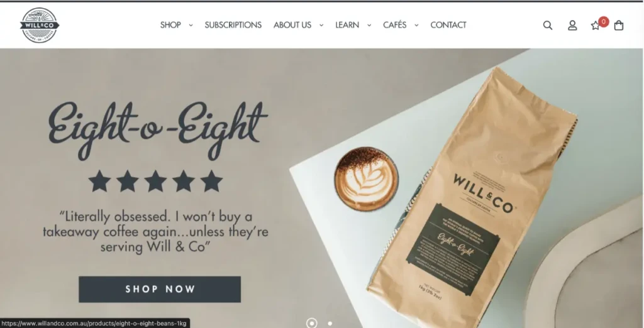Click the Shop Now button
Screen dimensions: 644x328
pyautogui.click(x=160, y=290)
